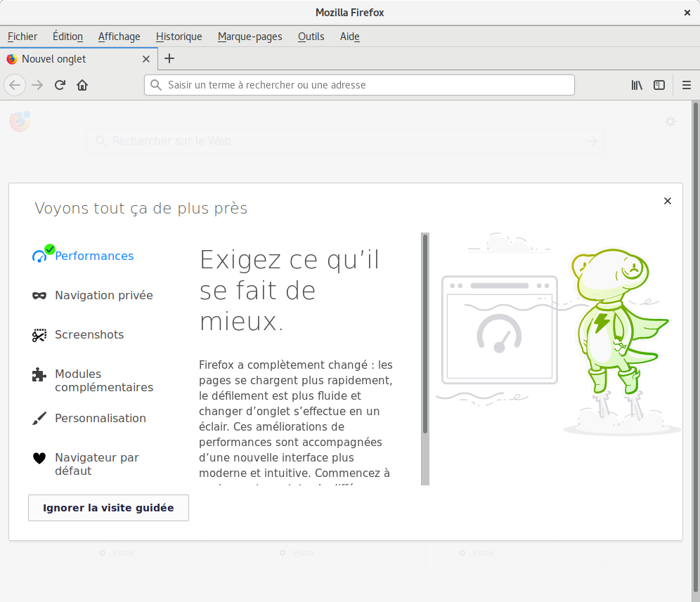Go forward with the forward arrow
The height and width of the screenshot is (602, 700).
coord(37,85)
